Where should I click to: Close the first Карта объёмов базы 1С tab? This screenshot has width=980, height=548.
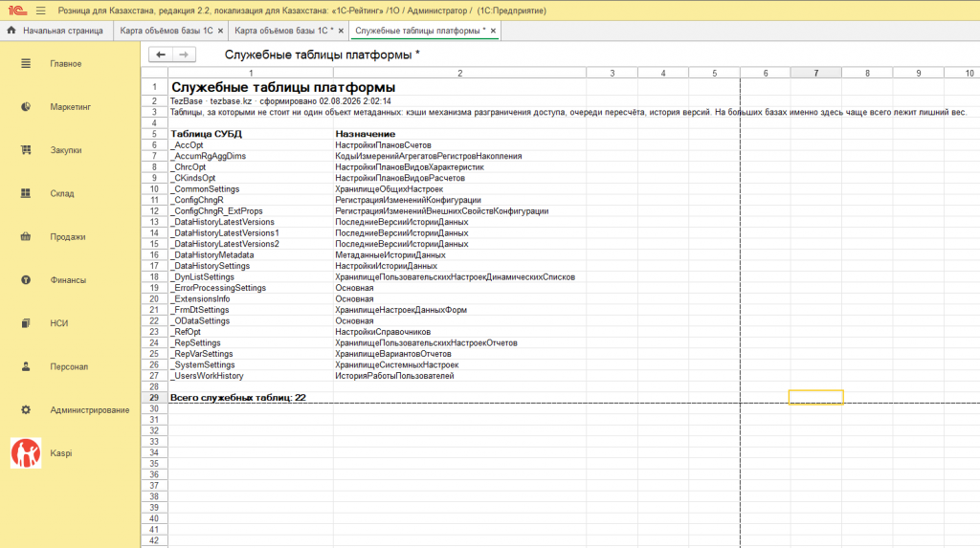click(220, 31)
